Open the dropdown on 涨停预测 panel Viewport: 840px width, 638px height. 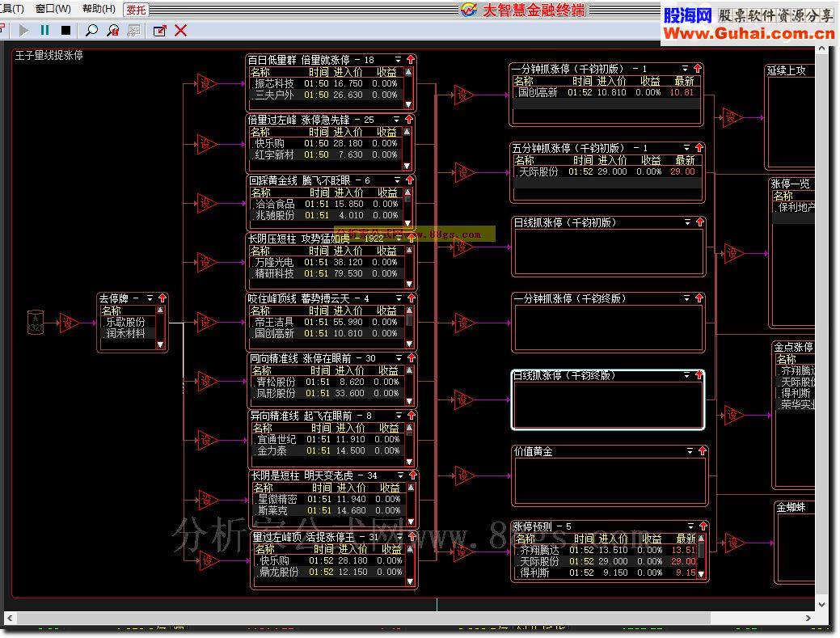tap(691, 526)
